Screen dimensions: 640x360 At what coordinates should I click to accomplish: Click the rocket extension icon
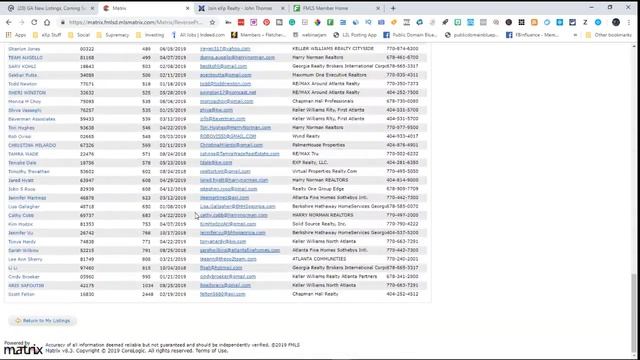coord(445,22)
